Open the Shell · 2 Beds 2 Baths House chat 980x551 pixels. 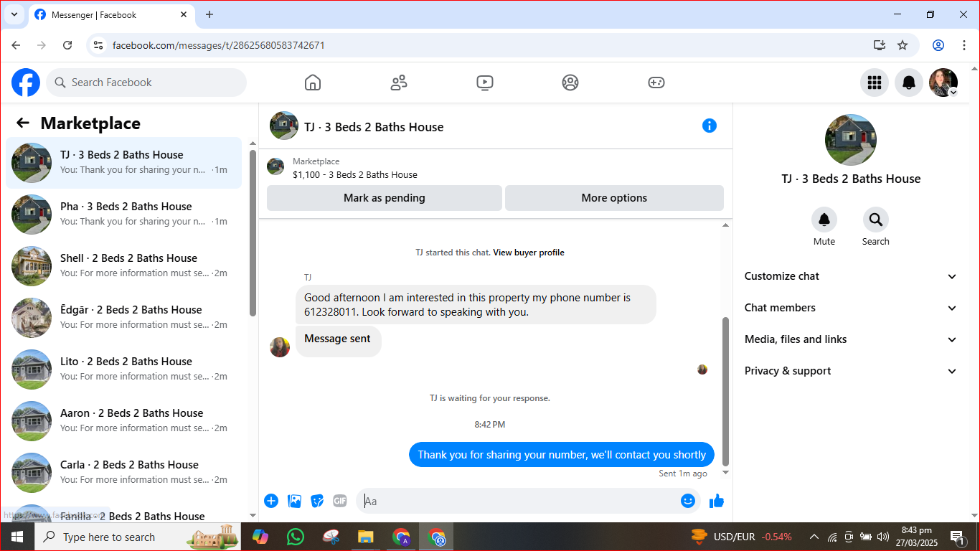(124, 266)
